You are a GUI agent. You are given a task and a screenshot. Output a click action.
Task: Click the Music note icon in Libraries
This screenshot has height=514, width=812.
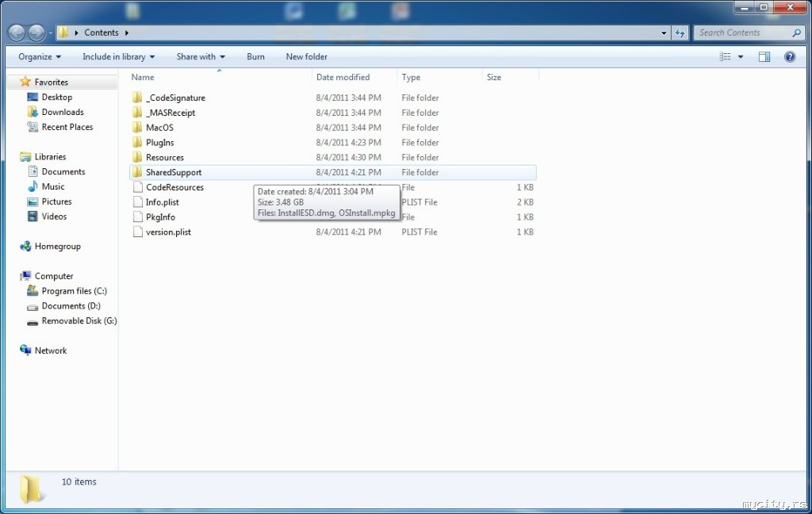[33, 186]
